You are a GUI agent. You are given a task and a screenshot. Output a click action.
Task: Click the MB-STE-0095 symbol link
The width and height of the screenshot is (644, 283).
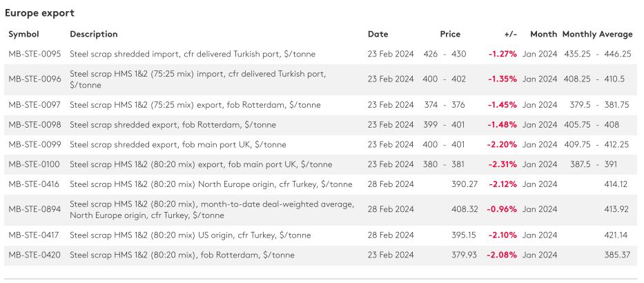point(35,54)
